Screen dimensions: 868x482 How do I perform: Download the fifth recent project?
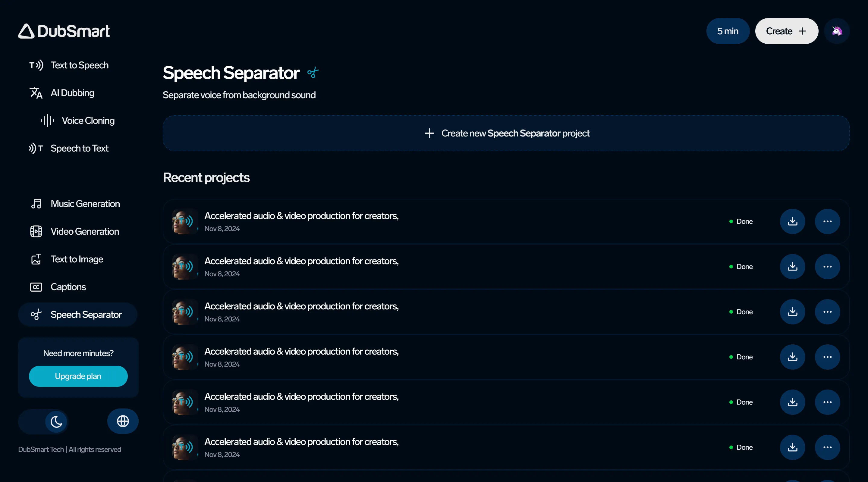click(x=793, y=402)
